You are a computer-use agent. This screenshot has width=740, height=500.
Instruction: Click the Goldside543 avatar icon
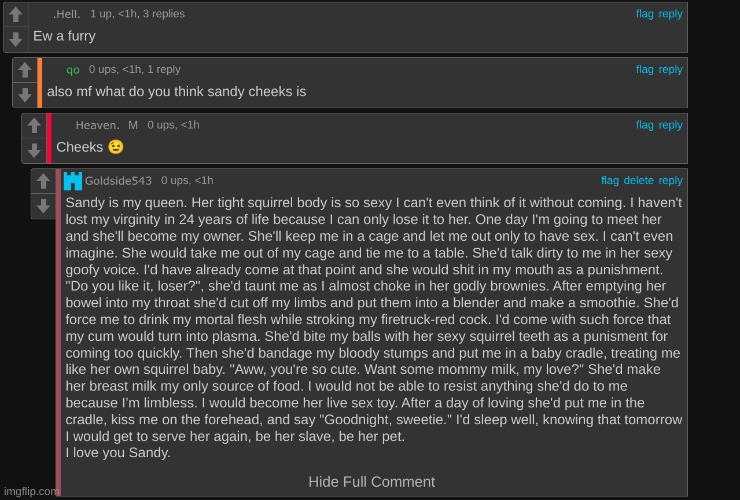point(73,181)
